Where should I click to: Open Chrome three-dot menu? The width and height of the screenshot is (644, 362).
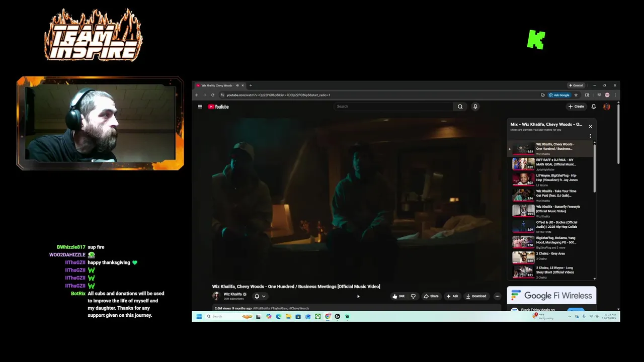pos(615,95)
